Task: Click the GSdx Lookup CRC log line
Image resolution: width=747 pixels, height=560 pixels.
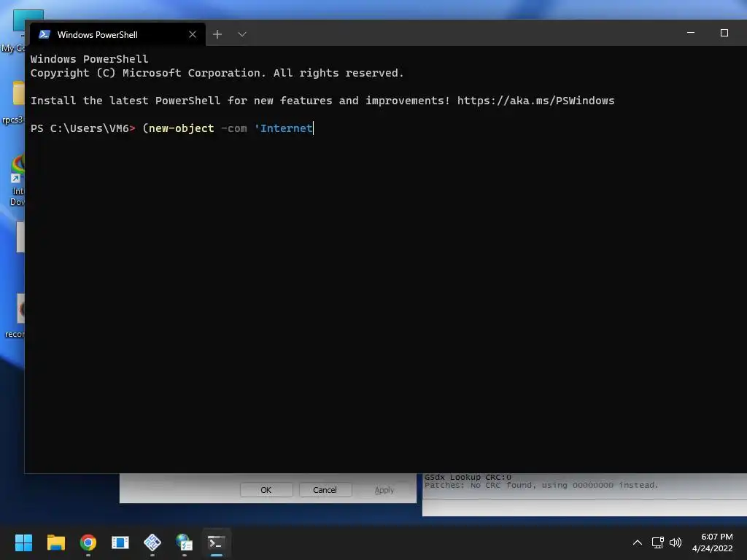Action: click(x=468, y=477)
